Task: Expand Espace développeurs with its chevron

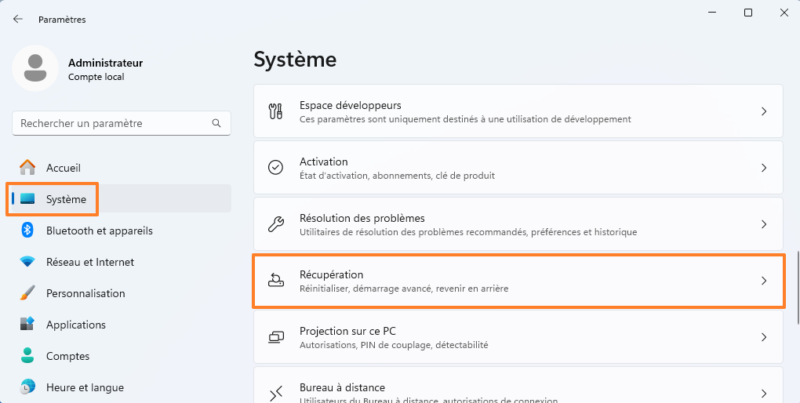Action: pos(764,112)
